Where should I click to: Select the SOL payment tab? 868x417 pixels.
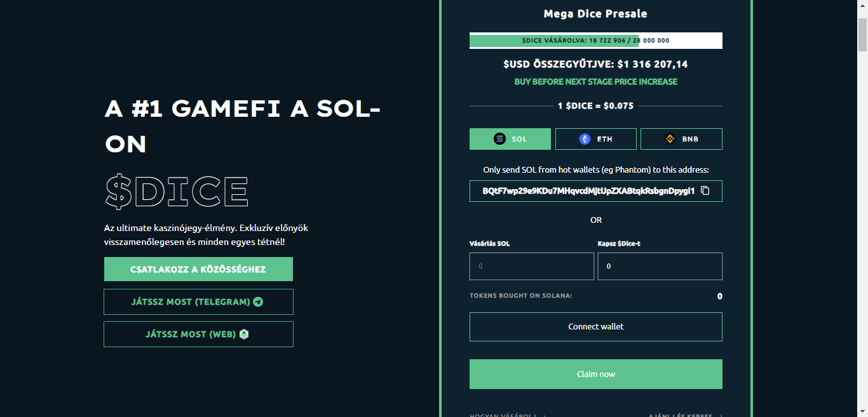(510, 139)
